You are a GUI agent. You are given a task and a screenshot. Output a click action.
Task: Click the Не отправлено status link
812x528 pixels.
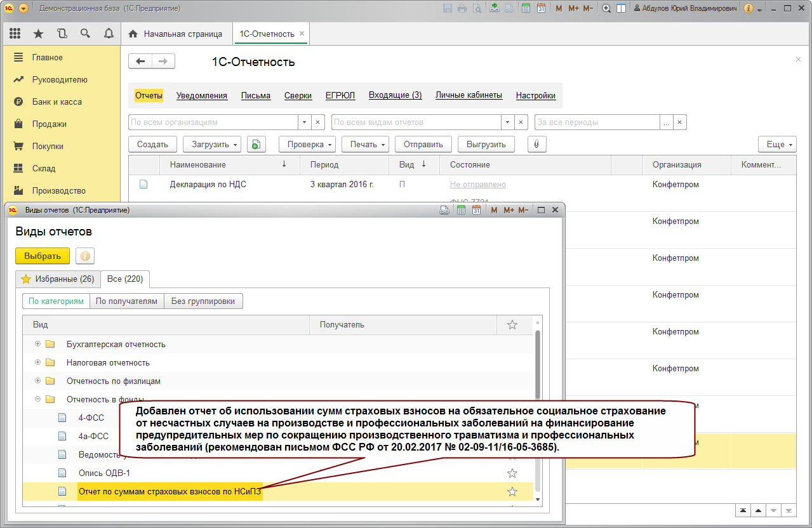point(477,185)
